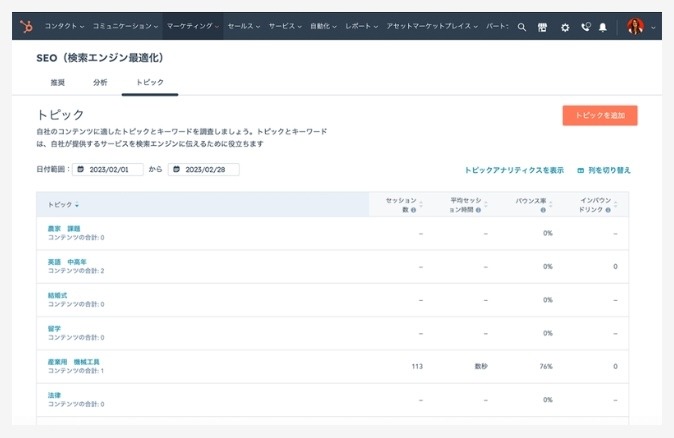The height and width of the screenshot is (438, 674).
Task: Switch to the 推奨 tab
Action: tap(58, 83)
